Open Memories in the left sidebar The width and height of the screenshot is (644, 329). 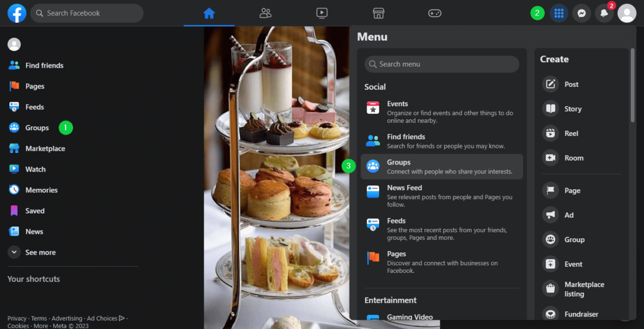coord(41,190)
